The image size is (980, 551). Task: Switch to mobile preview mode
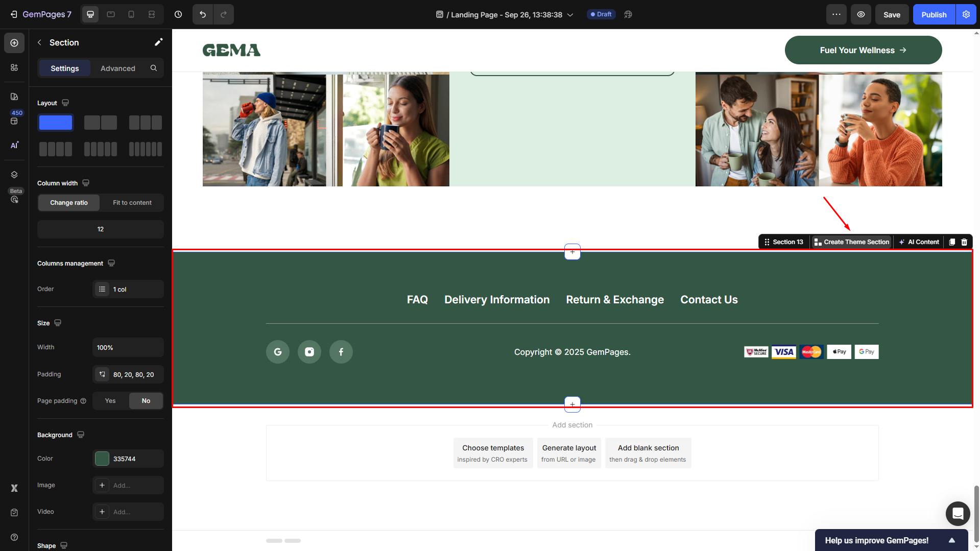(131, 14)
